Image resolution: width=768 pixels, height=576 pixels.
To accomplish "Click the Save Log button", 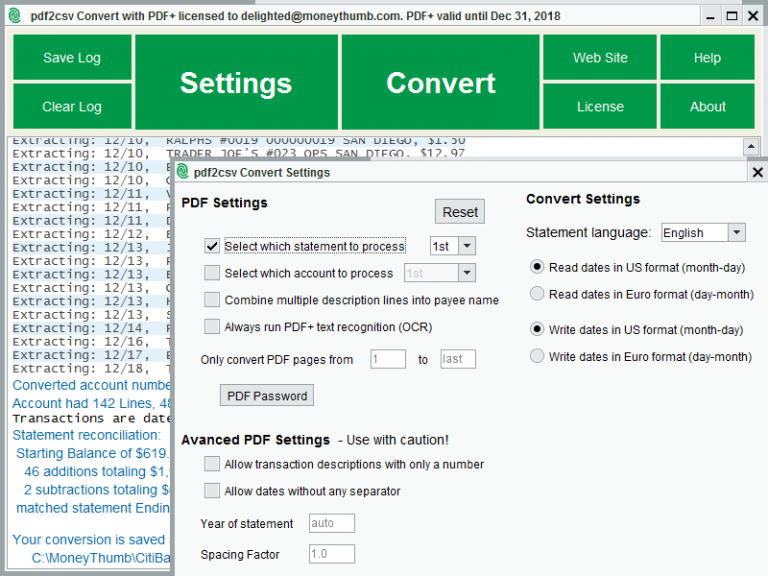I will click(x=72, y=57).
